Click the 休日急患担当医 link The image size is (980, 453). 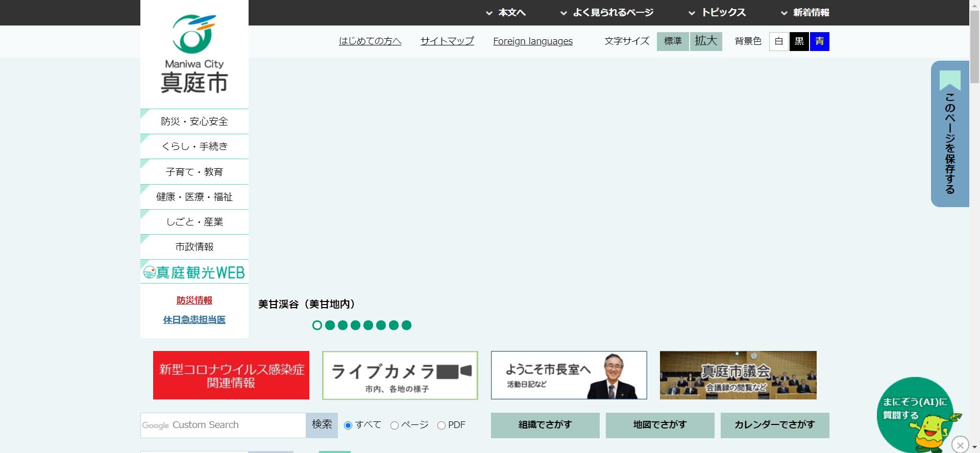pyautogui.click(x=194, y=320)
